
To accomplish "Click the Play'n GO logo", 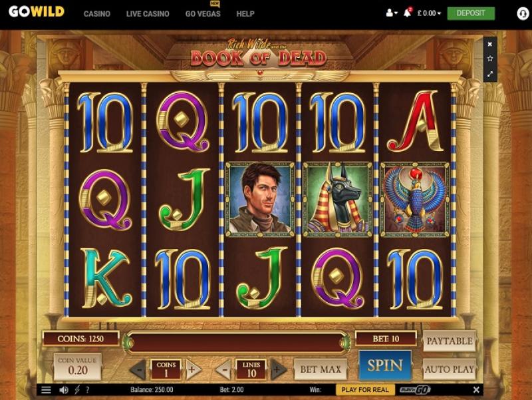I will [x=415, y=390].
